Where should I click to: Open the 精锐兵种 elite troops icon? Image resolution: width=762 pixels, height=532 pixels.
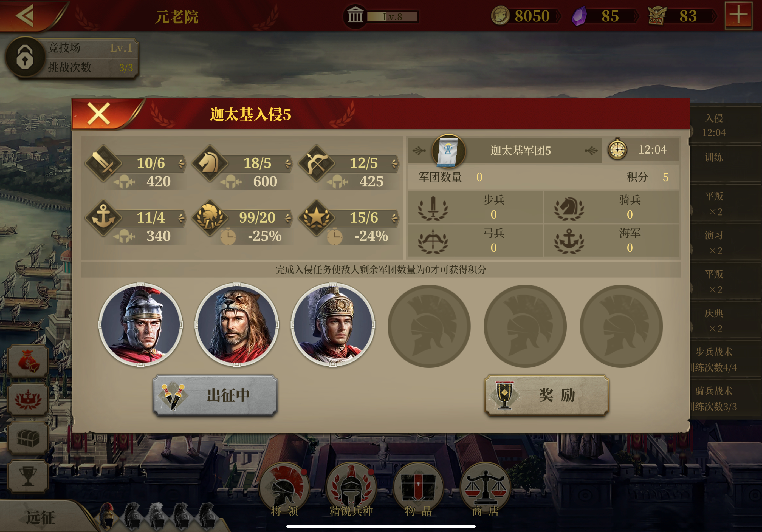click(x=351, y=489)
